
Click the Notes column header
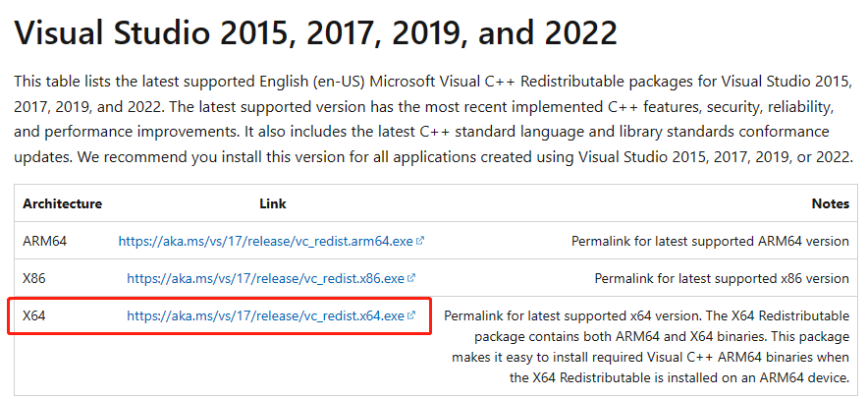[831, 203]
